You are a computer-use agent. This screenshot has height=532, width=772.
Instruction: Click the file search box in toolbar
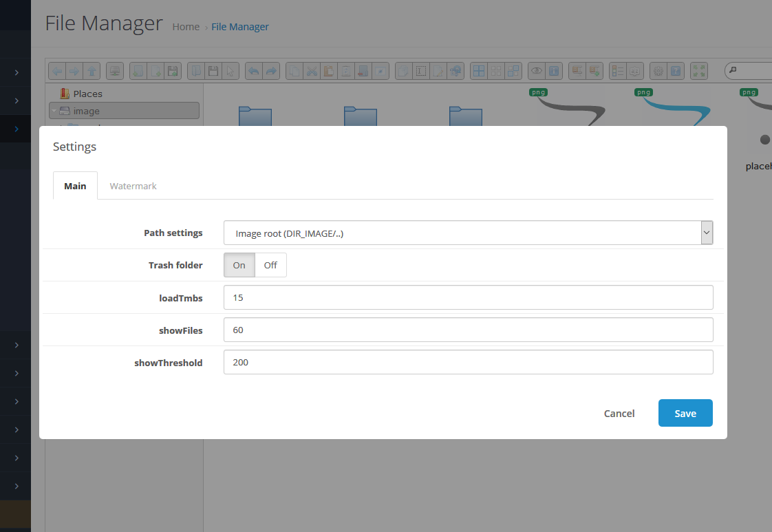pyautogui.click(x=749, y=70)
